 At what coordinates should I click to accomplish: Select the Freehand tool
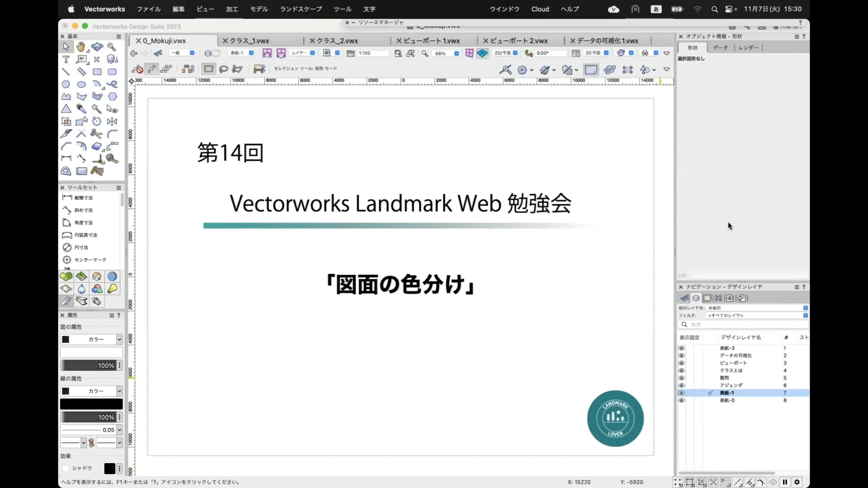tap(112, 84)
